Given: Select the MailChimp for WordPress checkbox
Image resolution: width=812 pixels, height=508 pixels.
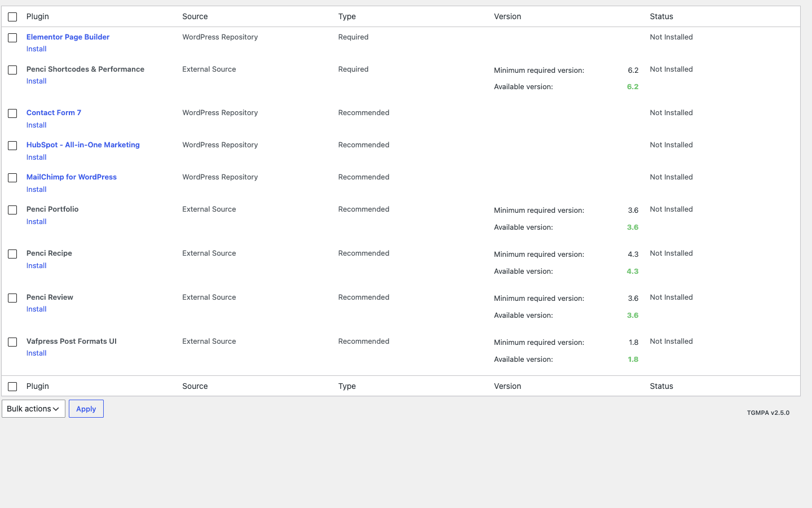Looking at the screenshot, I should (x=12, y=178).
